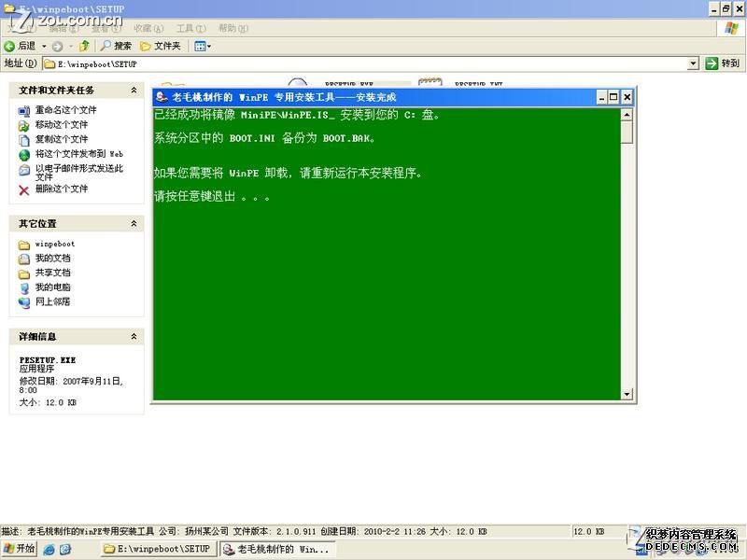
Task: Open 我的电脑 My Computer link
Action: click(x=53, y=287)
